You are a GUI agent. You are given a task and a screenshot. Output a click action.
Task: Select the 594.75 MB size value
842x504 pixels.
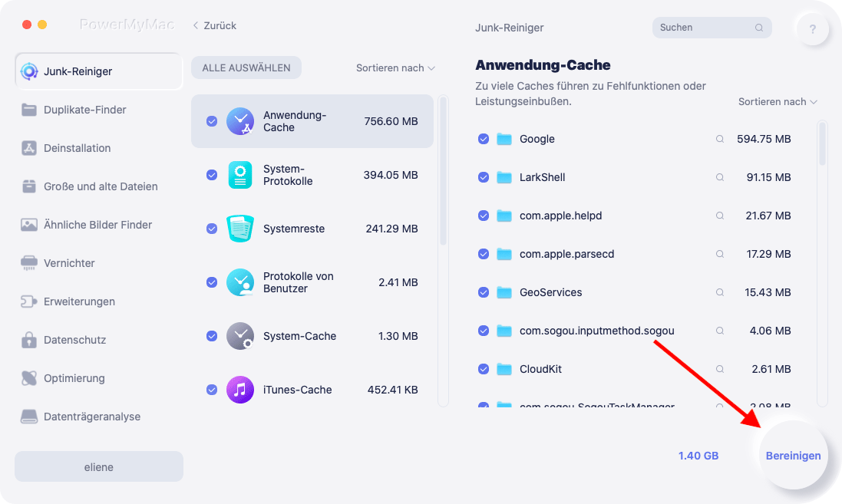tap(764, 139)
